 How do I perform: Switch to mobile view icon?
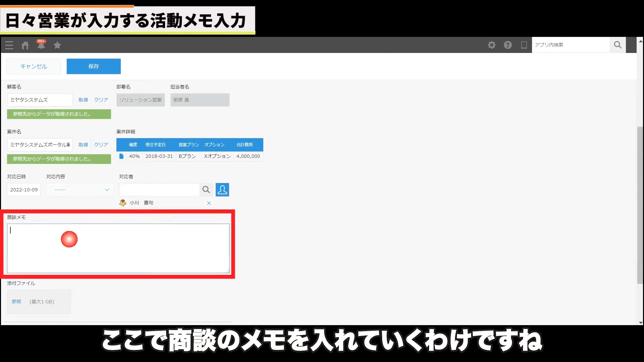tap(524, 45)
